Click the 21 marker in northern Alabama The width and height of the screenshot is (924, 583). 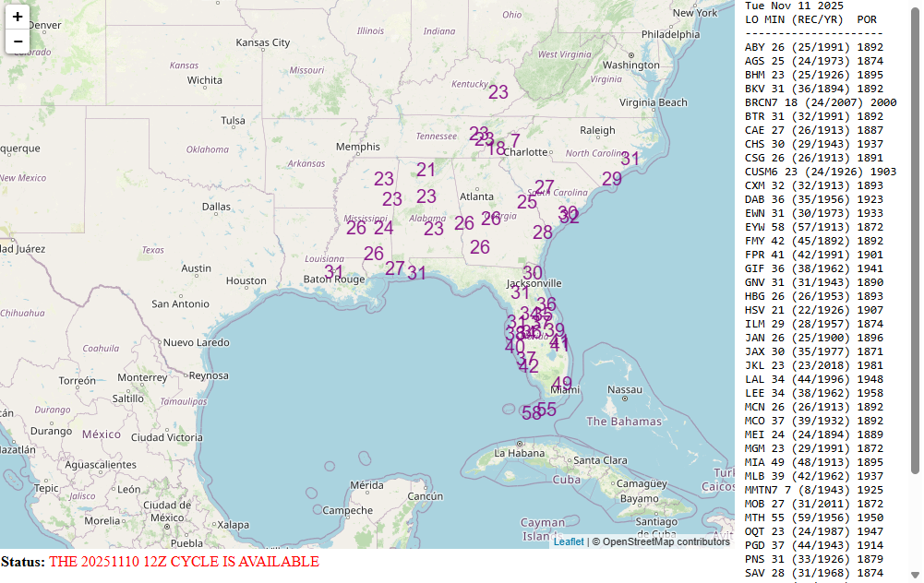coord(426,170)
